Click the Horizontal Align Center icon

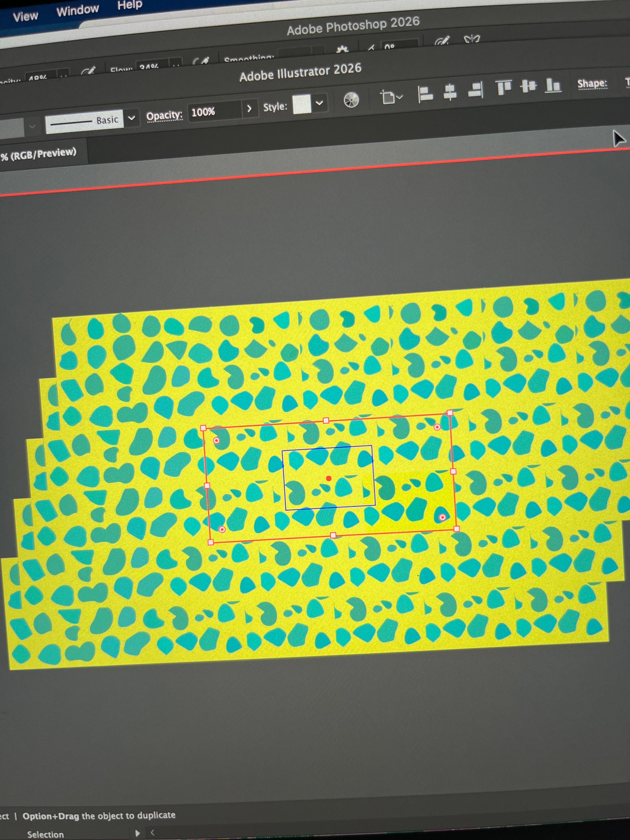(x=450, y=92)
